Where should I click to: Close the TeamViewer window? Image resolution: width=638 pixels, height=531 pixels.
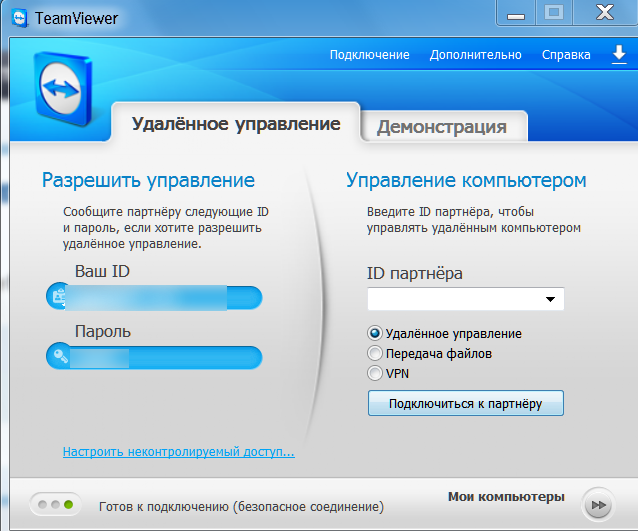(x=605, y=13)
